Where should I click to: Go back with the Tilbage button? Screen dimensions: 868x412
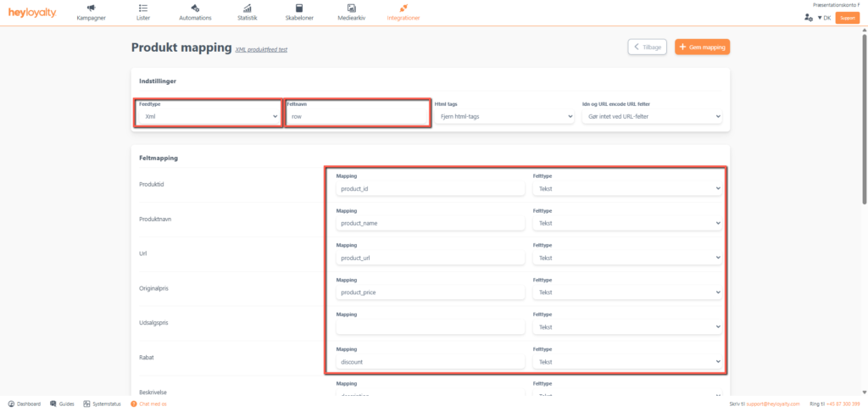tap(647, 47)
